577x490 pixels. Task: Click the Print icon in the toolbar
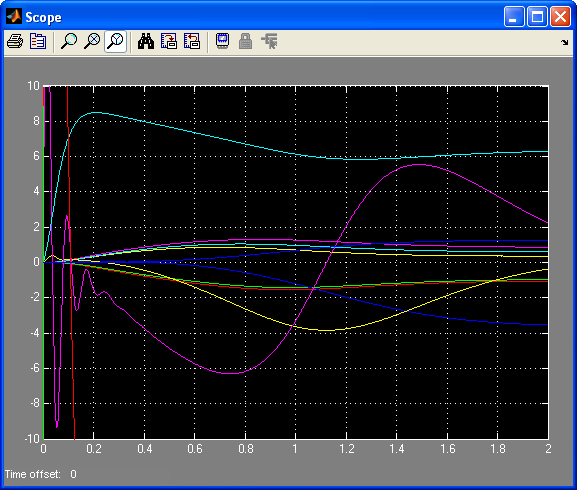tap(15, 41)
